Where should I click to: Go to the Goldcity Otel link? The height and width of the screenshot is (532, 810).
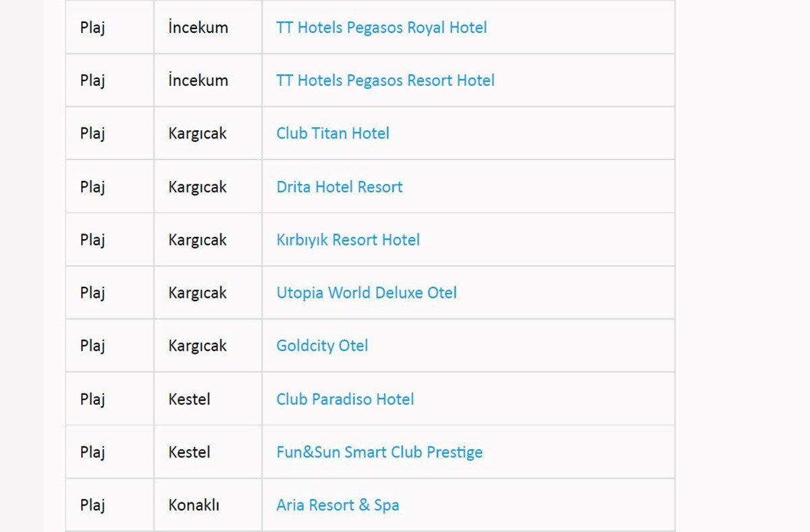coord(322,346)
